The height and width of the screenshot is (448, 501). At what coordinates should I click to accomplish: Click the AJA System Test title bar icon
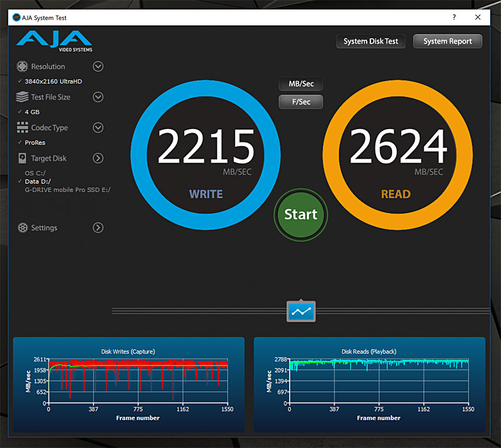tap(17, 18)
